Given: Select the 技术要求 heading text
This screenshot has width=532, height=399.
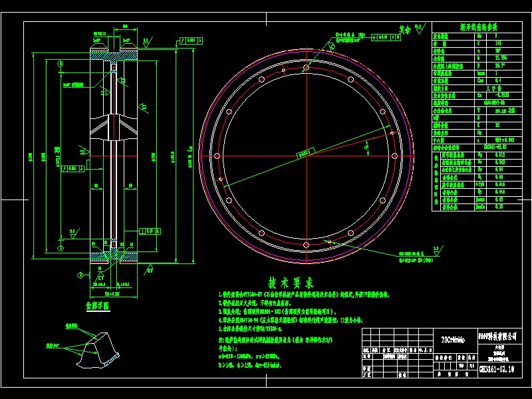Looking at the screenshot, I should pos(291,282).
